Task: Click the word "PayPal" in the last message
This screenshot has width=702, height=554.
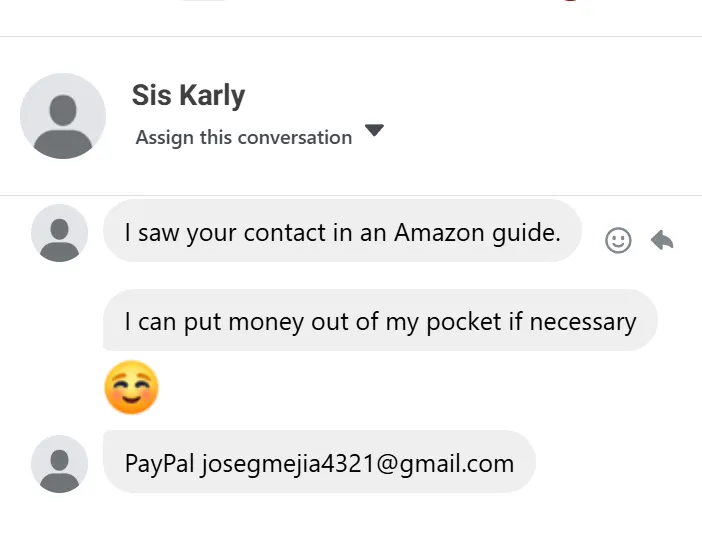Action: [x=159, y=463]
